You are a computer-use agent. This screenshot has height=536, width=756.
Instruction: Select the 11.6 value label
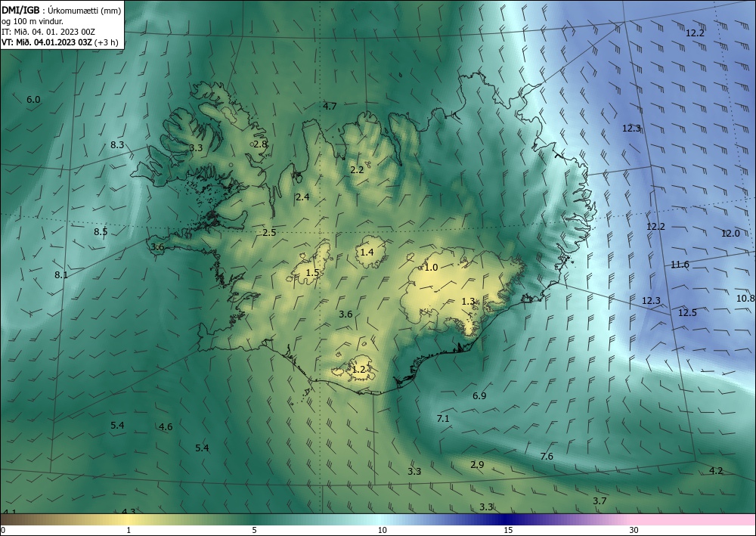[x=680, y=265]
